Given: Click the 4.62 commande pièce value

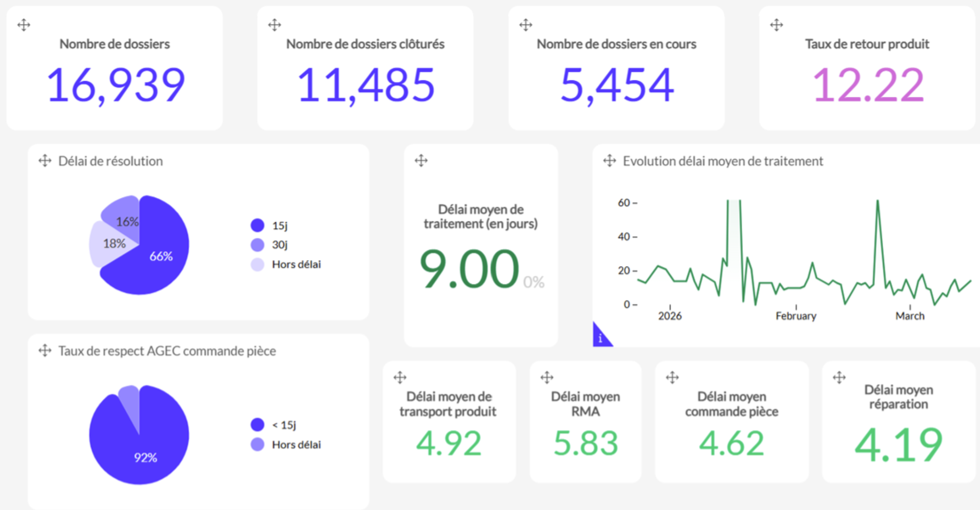Looking at the screenshot, I should pyautogui.click(x=731, y=443).
